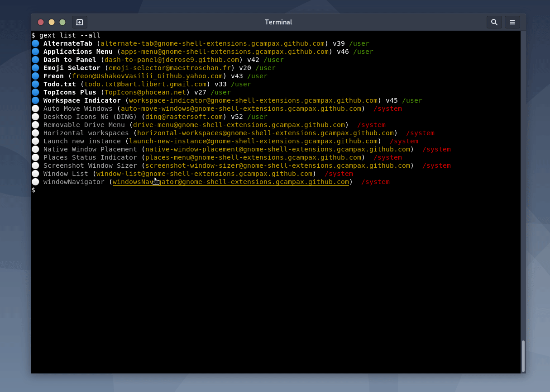Click the TopIcons Plus extension name
This screenshot has width=550, height=392.
(x=70, y=92)
